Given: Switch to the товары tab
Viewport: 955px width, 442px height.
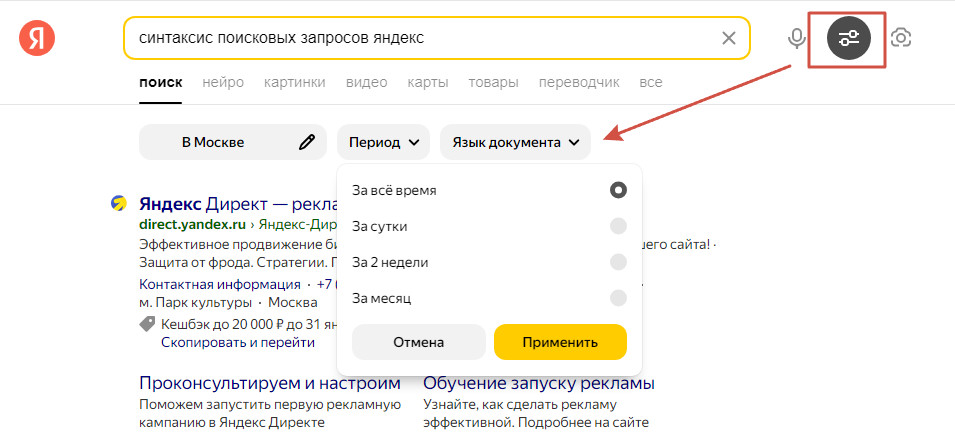Looking at the screenshot, I should (x=493, y=82).
